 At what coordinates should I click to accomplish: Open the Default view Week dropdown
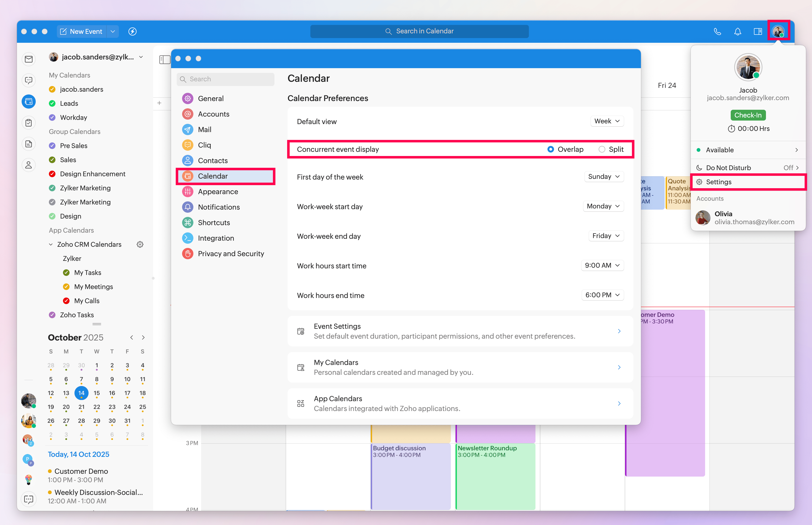click(x=606, y=121)
